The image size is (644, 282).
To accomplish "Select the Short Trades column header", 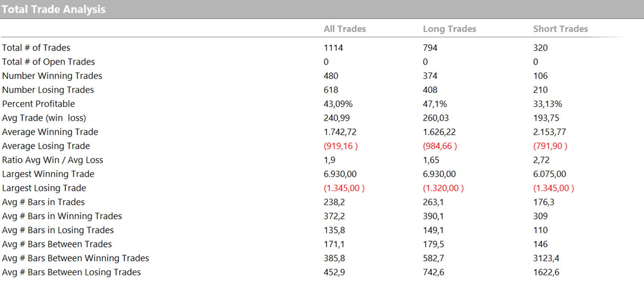I will 560,29.
